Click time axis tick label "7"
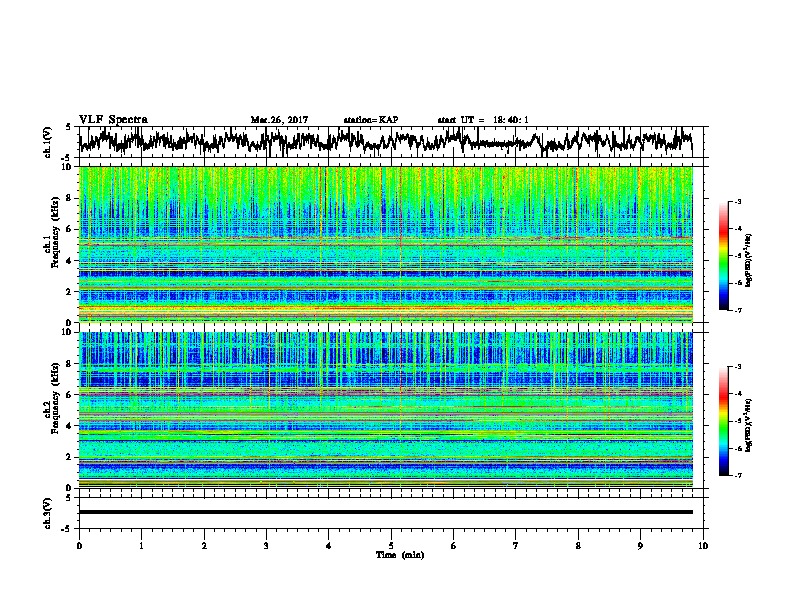792x612 pixels. [x=516, y=546]
